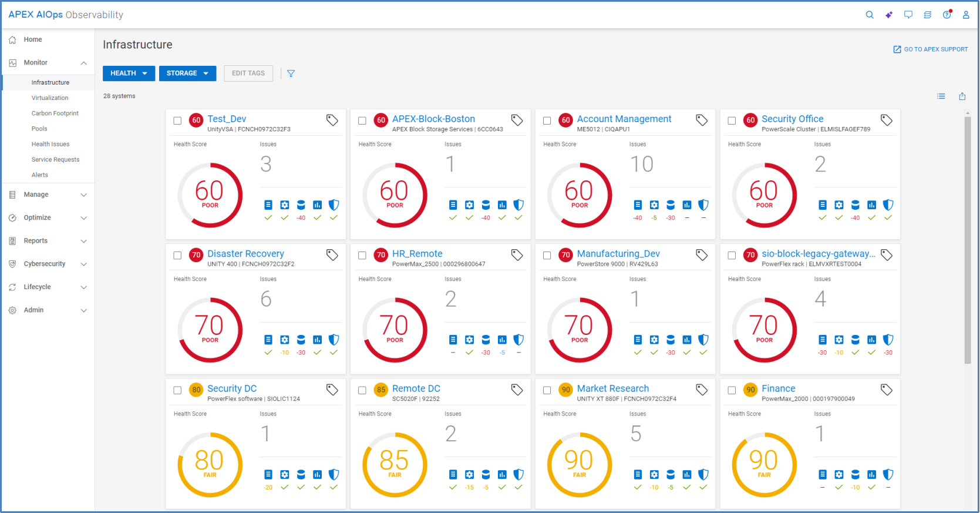Open the HEALTH dropdown
980x513 pixels.
click(x=129, y=73)
